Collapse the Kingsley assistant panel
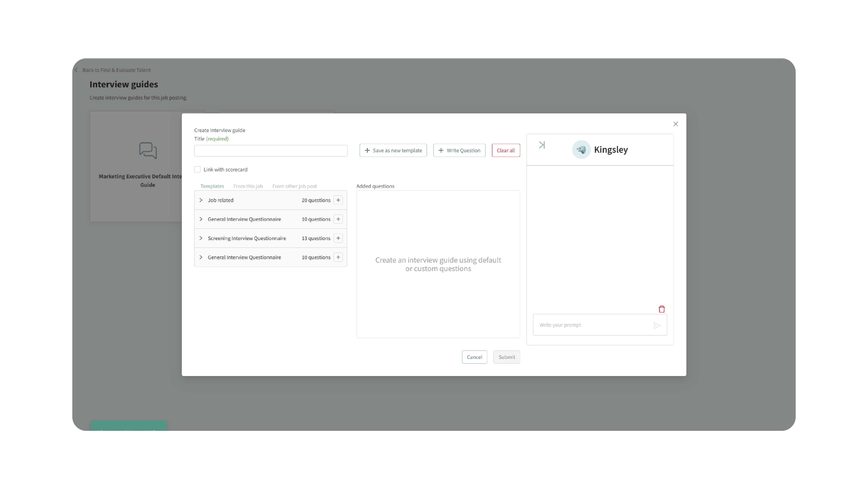 click(x=542, y=145)
